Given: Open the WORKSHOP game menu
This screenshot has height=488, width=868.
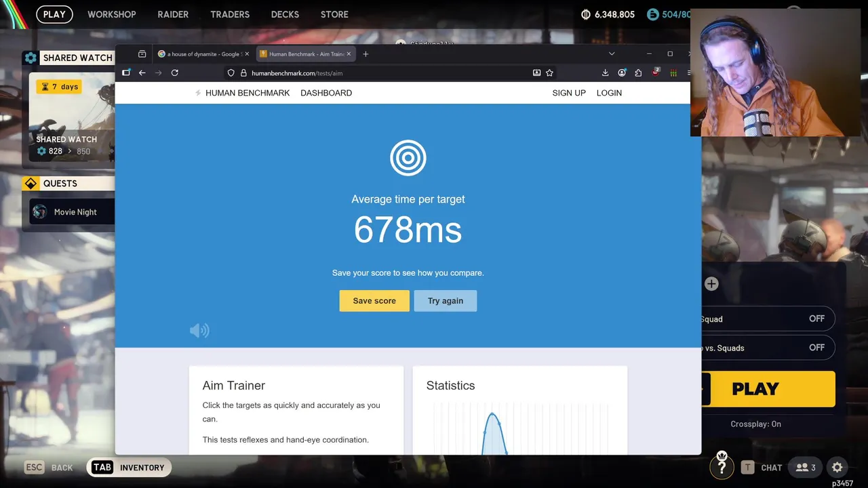Looking at the screenshot, I should (112, 14).
